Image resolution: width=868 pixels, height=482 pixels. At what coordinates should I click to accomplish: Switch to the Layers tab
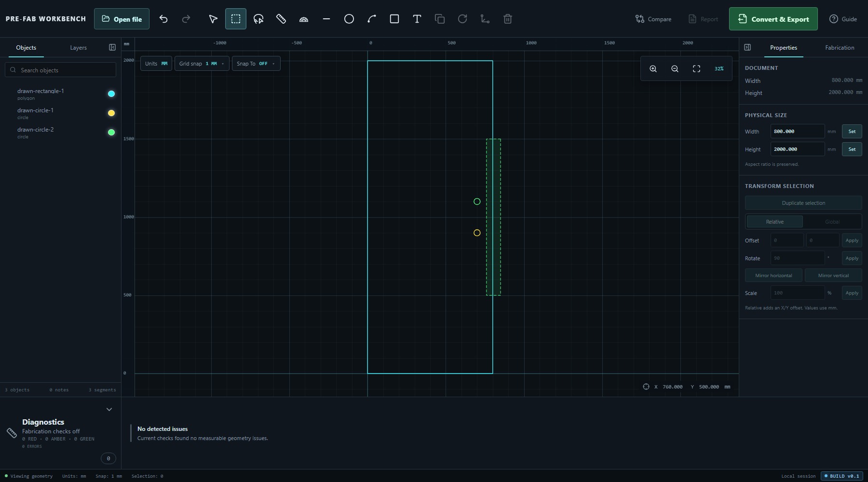pyautogui.click(x=78, y=48)
